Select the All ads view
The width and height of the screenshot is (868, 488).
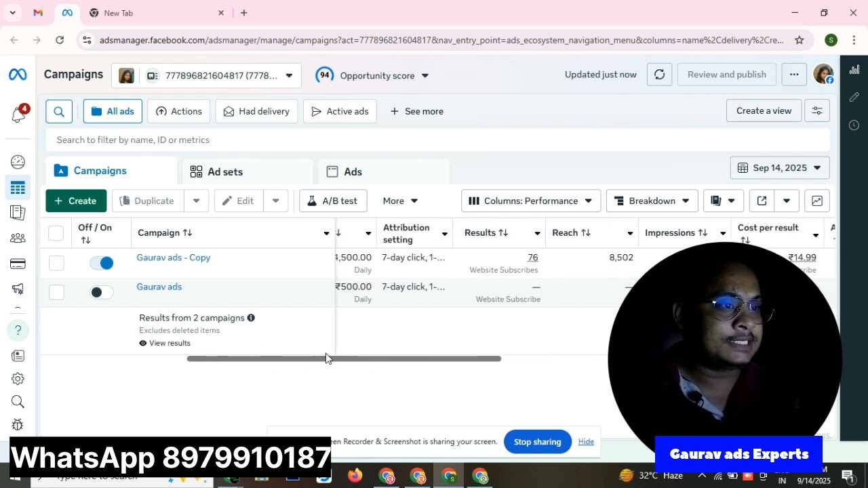tap(113, 111)
